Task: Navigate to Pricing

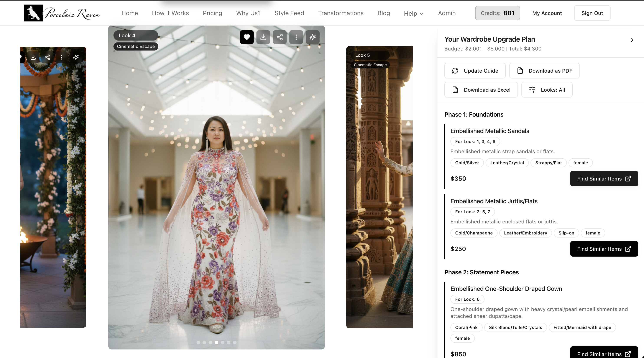Action: coord(212,13)
